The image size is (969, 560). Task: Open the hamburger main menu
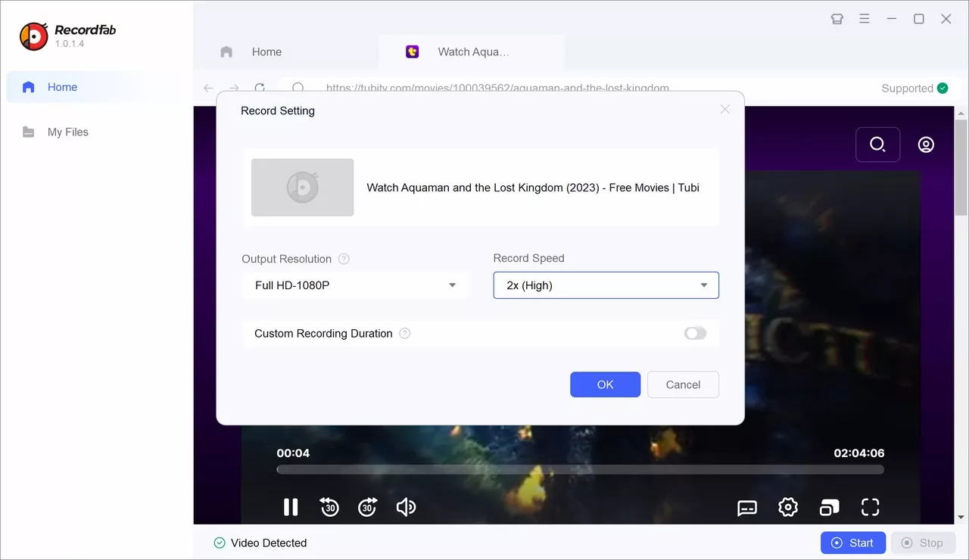point(865,19)
